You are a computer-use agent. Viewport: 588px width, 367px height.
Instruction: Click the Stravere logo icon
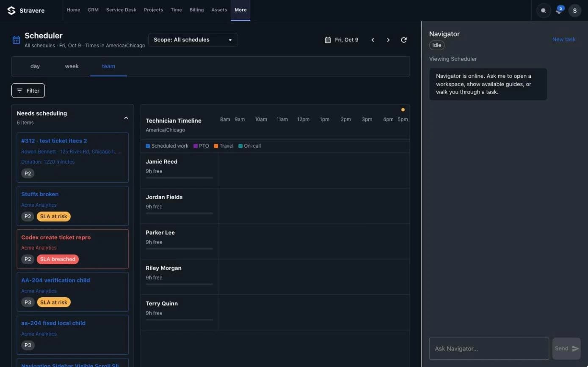tap(11, 10)
